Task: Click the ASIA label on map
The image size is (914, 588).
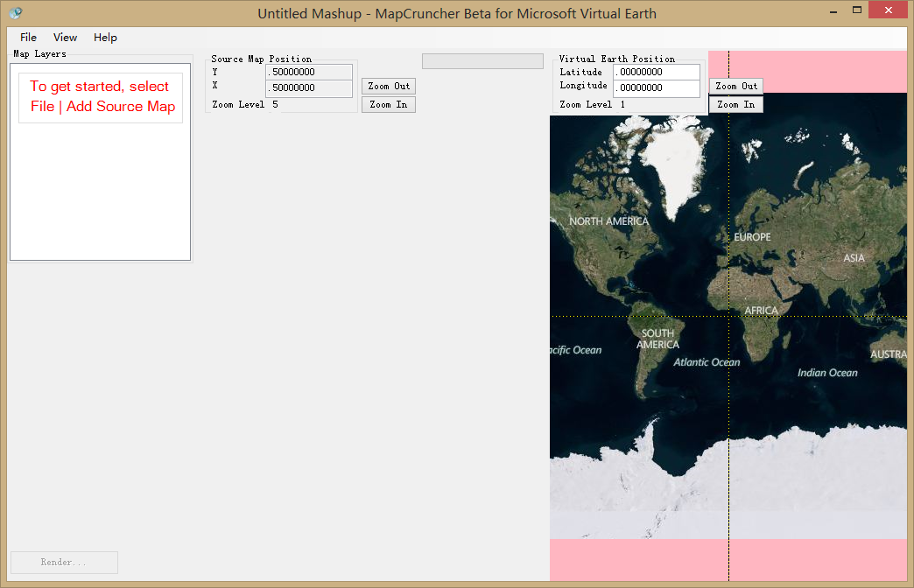Action: click(854, 258)
